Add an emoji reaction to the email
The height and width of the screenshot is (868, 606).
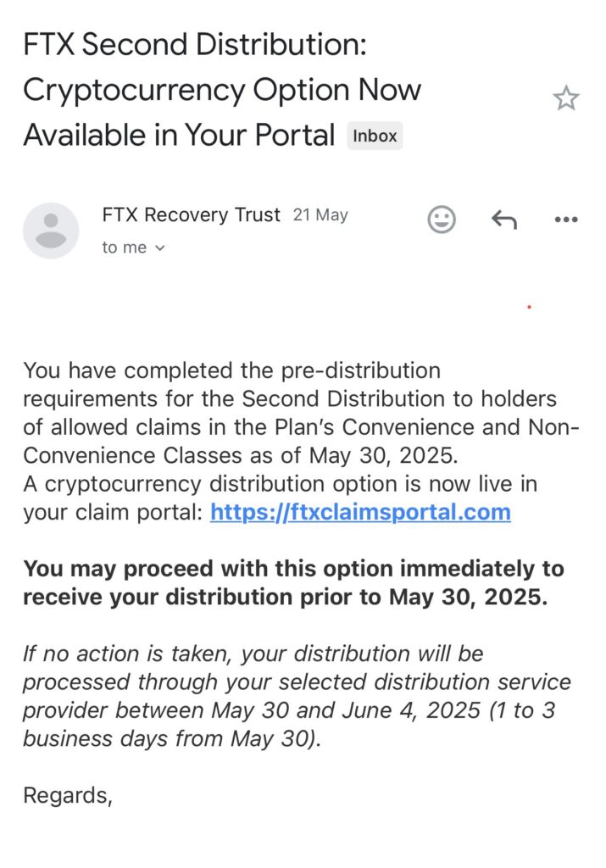(441, 220)
